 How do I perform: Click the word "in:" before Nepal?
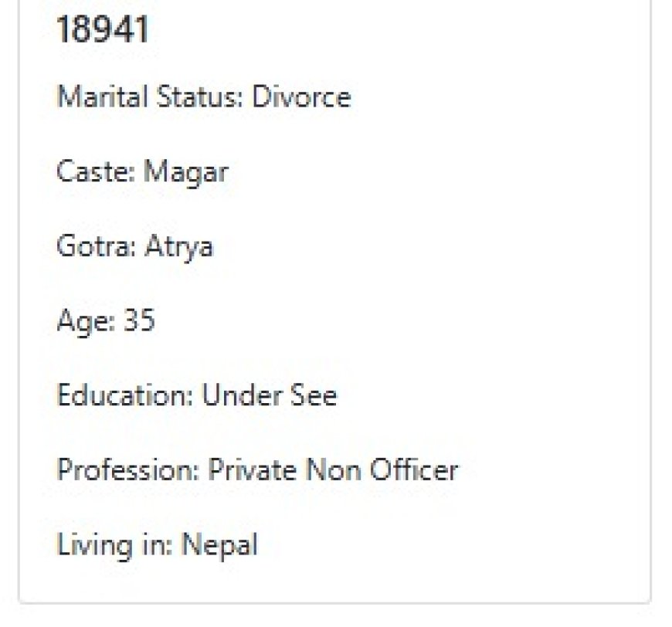pyautogui.click(x=157, y=544)
